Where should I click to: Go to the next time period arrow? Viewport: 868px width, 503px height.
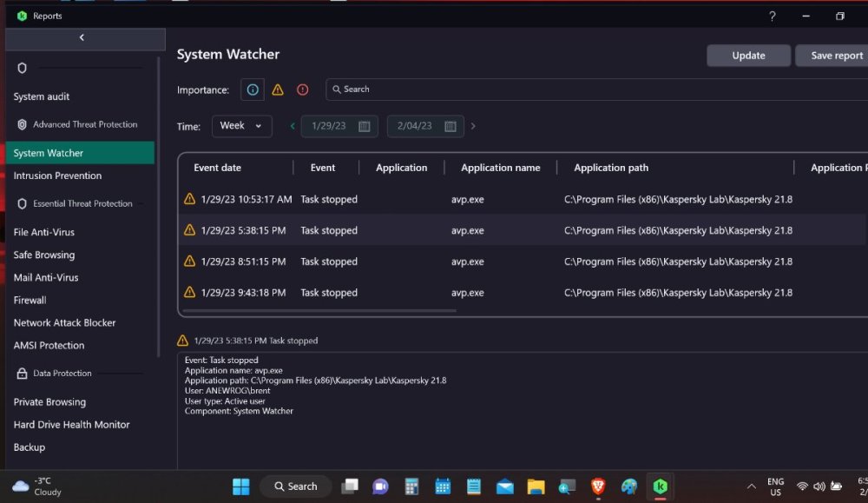pos(473,126)
